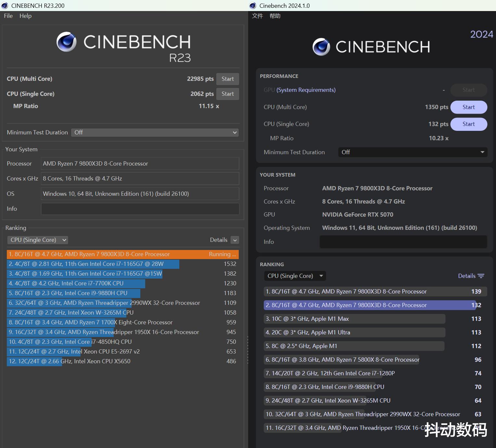496x448 pixels.
Task: Click the 1350 pts multi core score
Action: click(x=437, y=107)
